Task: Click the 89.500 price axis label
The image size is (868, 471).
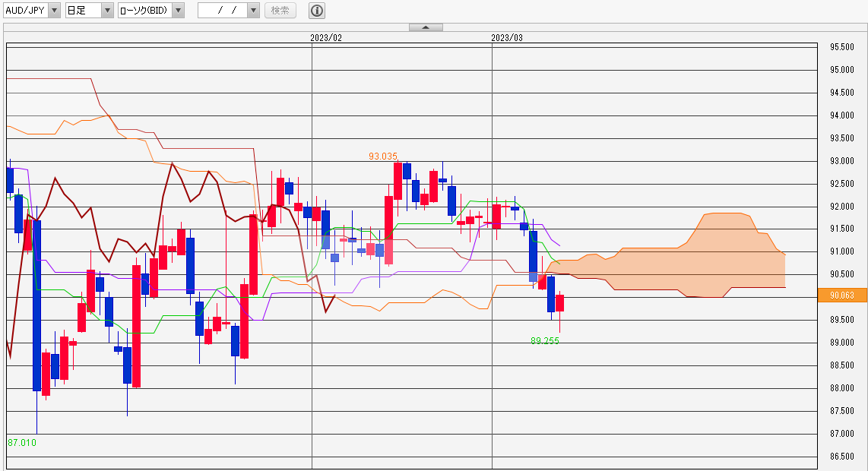Action: [842, 320]
